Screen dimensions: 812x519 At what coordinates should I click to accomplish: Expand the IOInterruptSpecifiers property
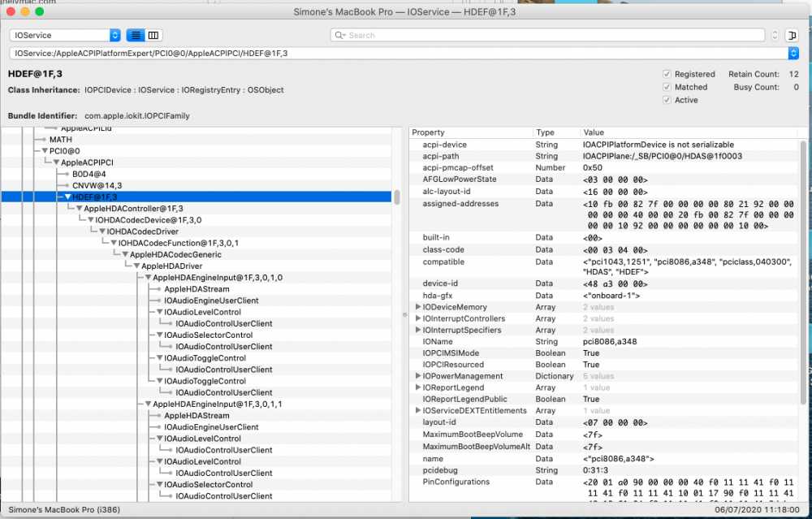pyautogui.click(x=418, y=330)
